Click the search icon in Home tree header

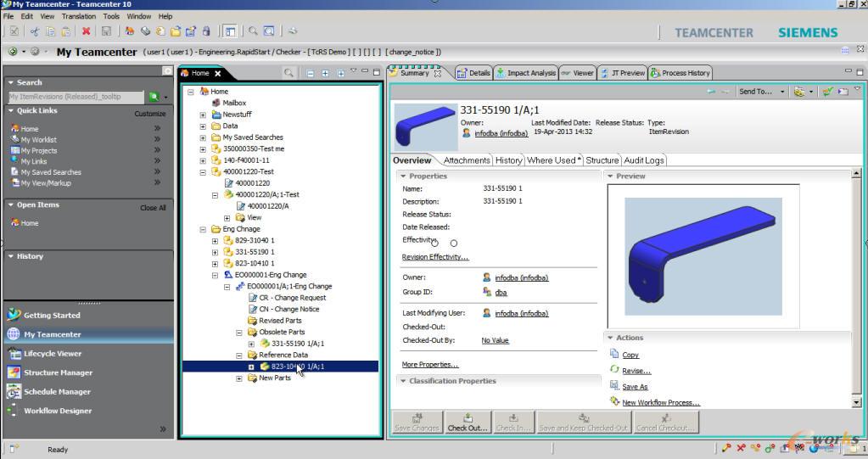click(288, 73)
